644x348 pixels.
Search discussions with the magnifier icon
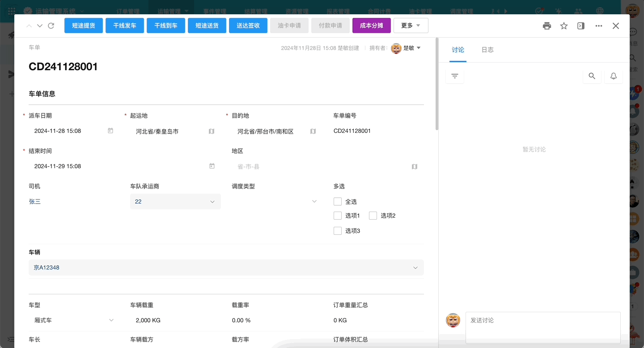coord(592,76)
